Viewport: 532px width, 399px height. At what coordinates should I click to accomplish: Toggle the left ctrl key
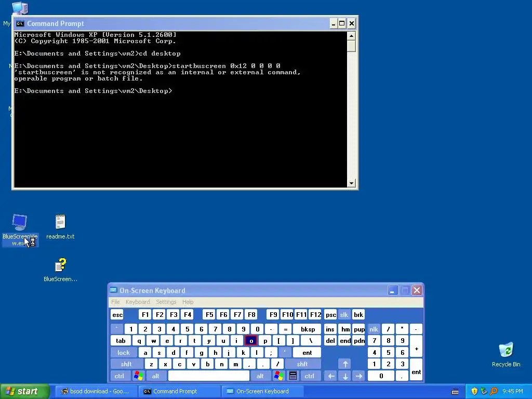pos(119,376)
